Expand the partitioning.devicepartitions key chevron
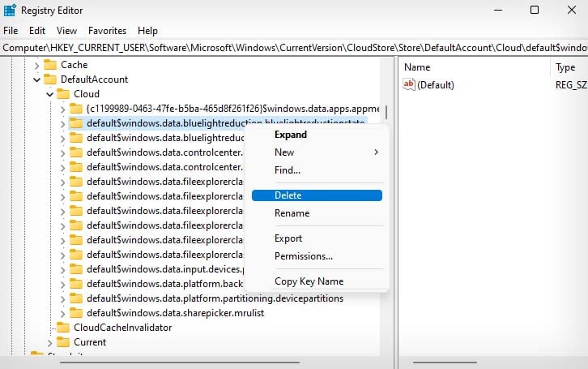Image resolution: width=588 pixels, height=369 pixels. [x=62, y=299]
